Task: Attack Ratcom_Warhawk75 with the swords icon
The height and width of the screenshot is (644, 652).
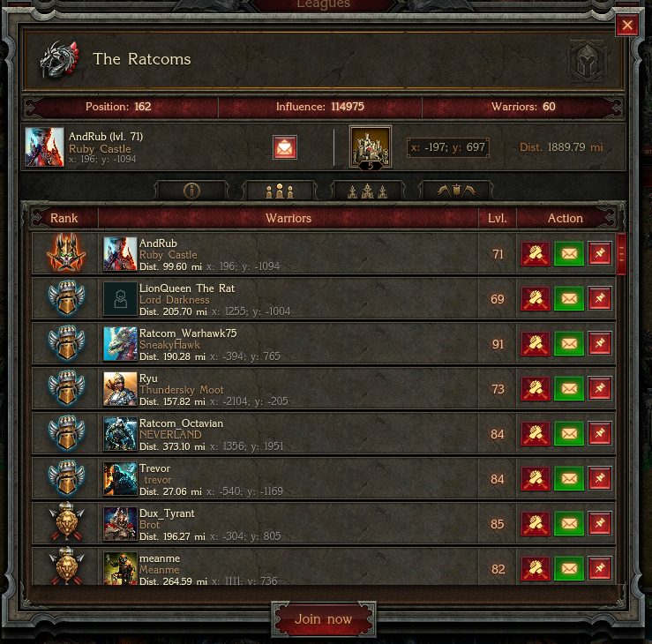Action: click(536, 344)
